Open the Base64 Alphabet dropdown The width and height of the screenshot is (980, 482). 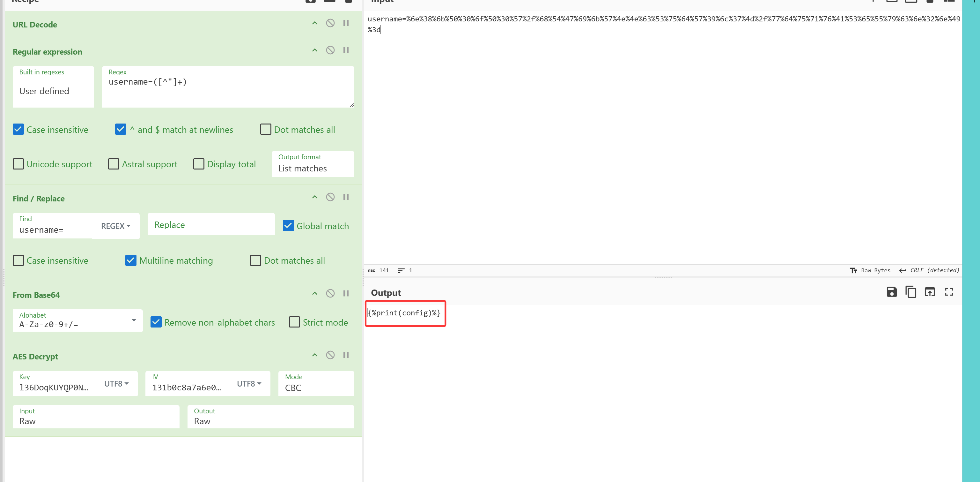point(134,320)
